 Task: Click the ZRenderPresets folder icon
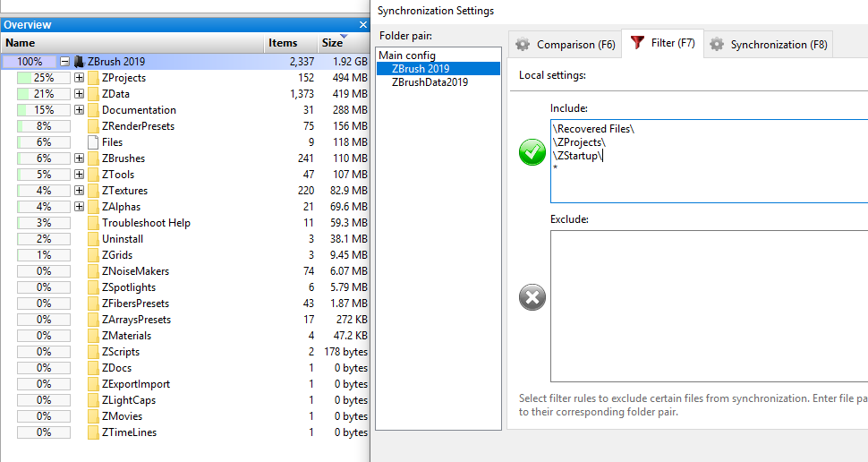coord(93,125)
